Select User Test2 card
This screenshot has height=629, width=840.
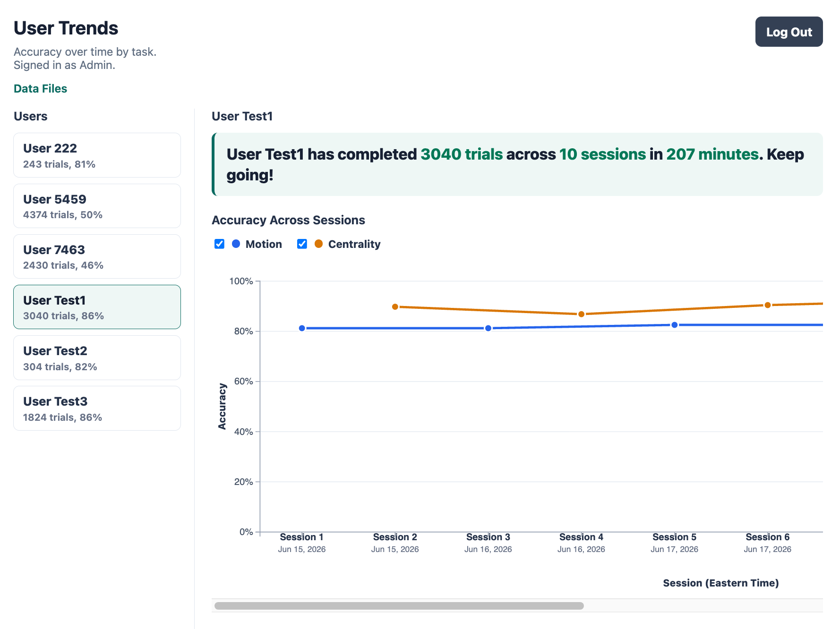click(97, 357)
